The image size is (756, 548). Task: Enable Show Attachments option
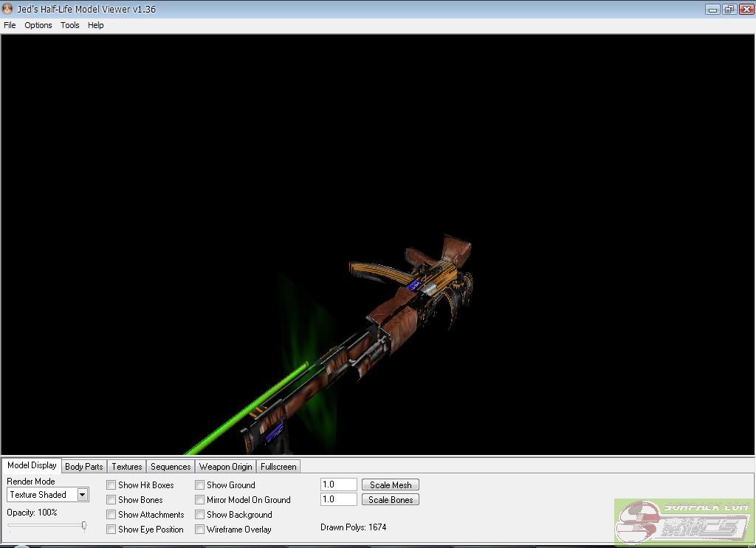111,515
